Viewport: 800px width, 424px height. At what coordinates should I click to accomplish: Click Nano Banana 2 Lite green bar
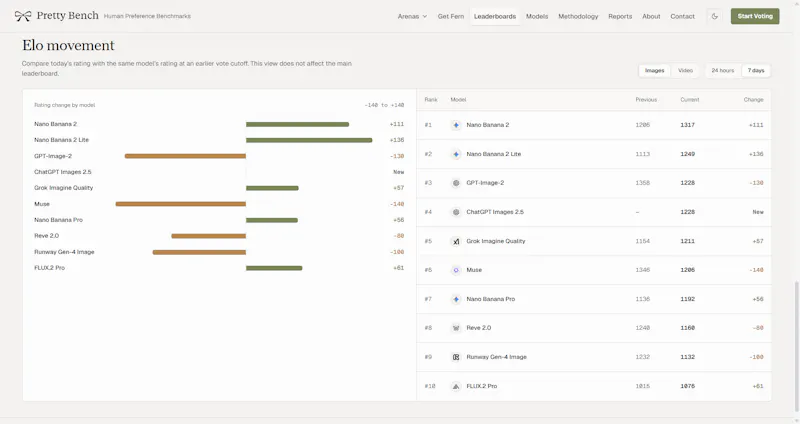309,140
